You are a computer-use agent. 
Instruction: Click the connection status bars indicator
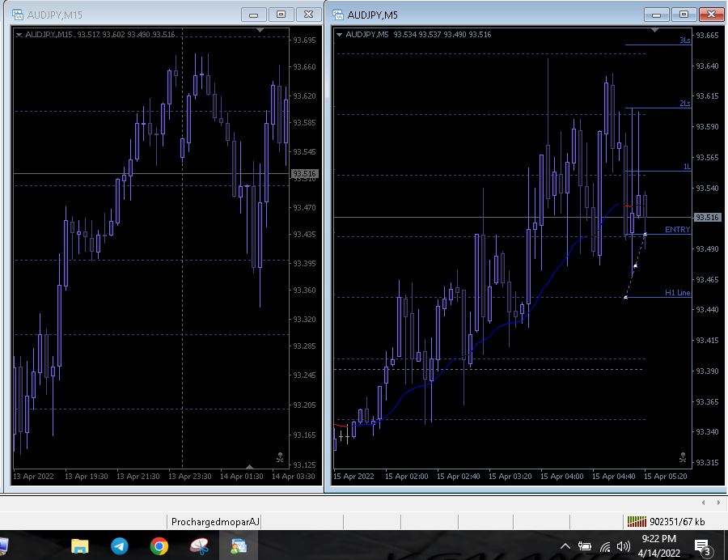(x=637, y=521)
